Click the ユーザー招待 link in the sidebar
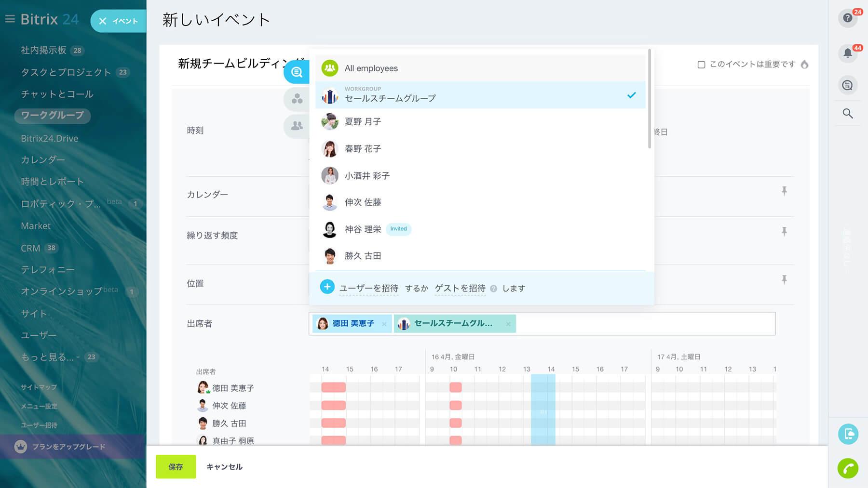Screen dimensions: 868x488 (x=39, y=425)
